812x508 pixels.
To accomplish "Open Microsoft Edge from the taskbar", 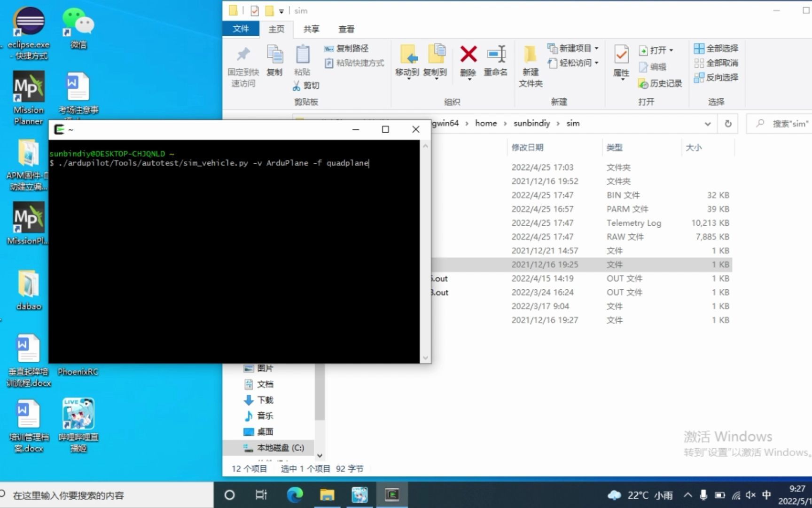I will pyautogui.click(x=295, y=495).
